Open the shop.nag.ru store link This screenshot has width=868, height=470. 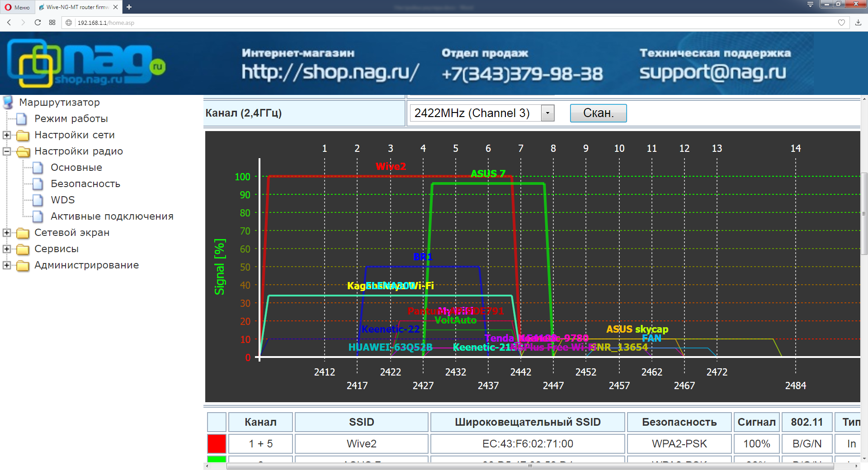pos(330,72)
